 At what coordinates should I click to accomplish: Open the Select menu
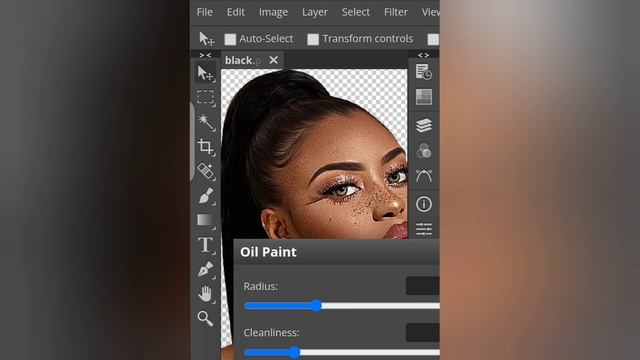(x=356, y=12)
